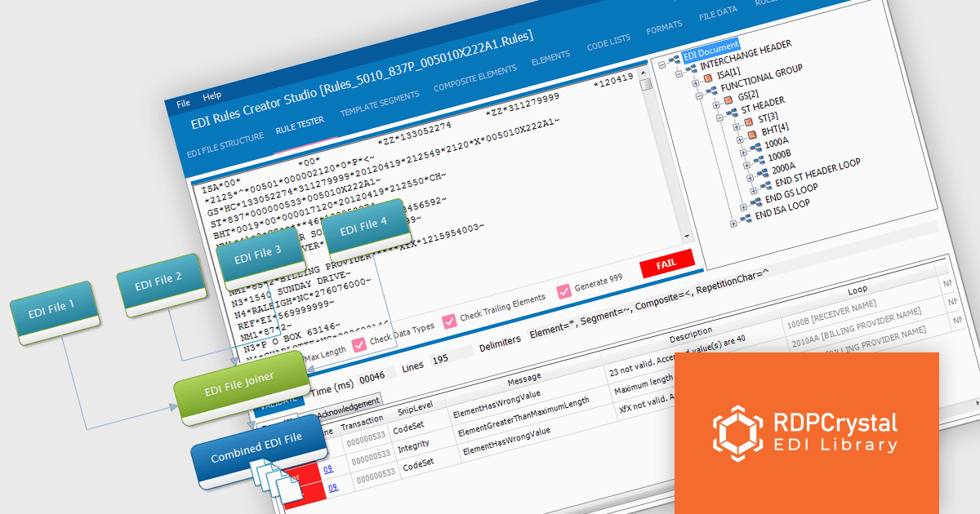Switch to the FILE DATA tab
The width and height of the screenshot is (980, 514).
(719, 15)
